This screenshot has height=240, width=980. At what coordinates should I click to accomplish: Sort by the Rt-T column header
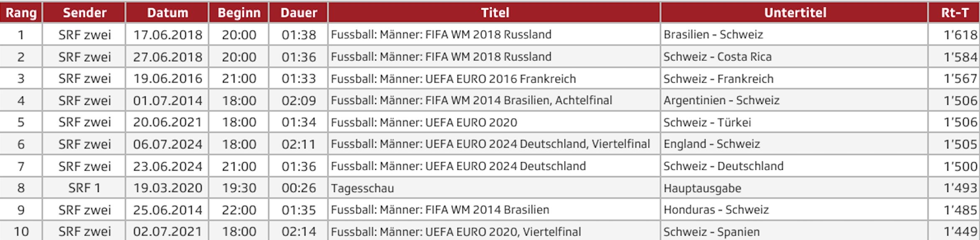[x=954, y=13]
